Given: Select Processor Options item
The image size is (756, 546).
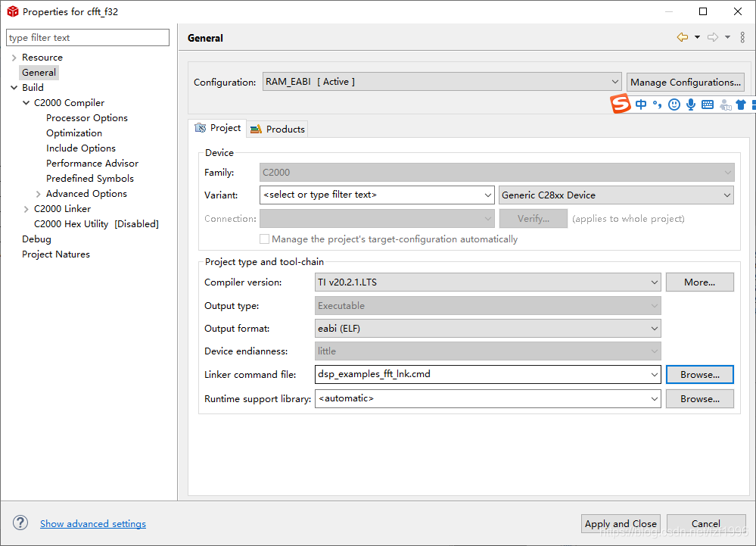Looking at the screenshot, I should (87, 117).
